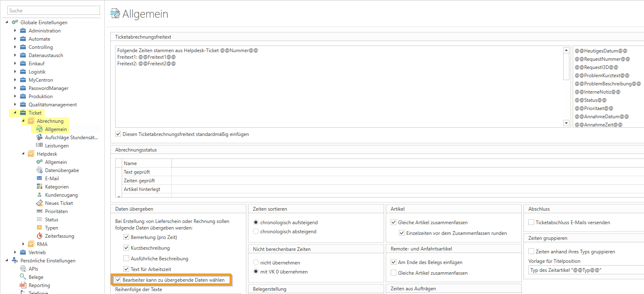Open the Aufschläge Stundensätze settings item
The width and height of the screenshot is (644, 294).
coord(71,138)
